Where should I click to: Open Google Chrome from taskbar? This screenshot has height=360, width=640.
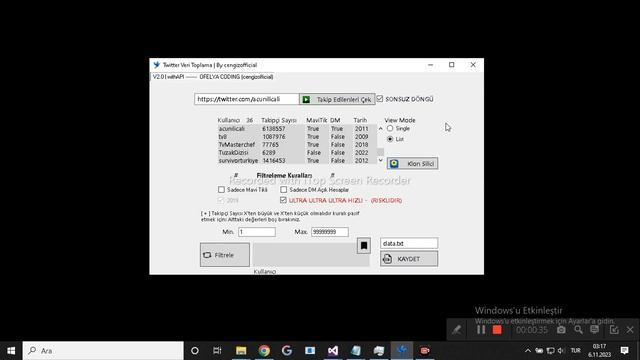pos(264,351)
